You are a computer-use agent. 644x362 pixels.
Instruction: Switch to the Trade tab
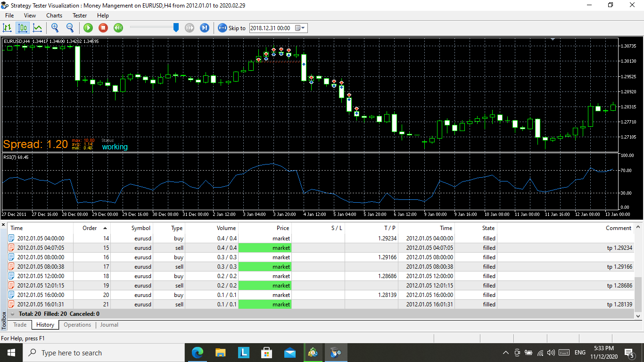coord(20,325)
